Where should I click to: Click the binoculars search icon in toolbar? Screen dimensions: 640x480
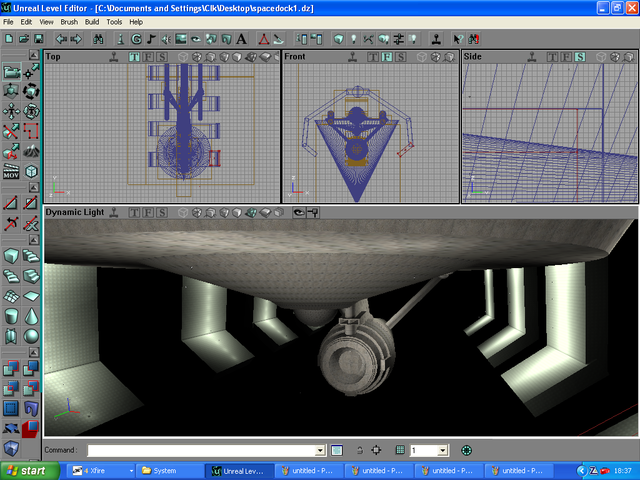[x=99, y=39]
